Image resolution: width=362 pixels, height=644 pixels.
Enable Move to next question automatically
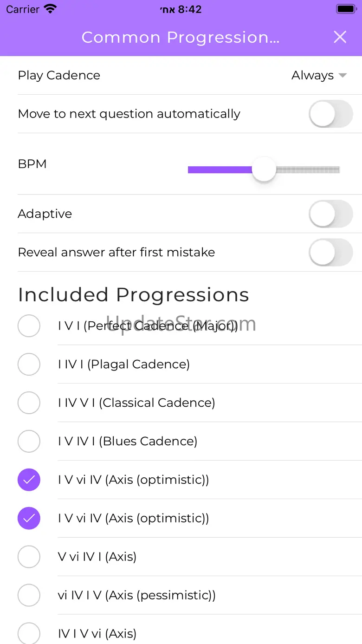330,114
